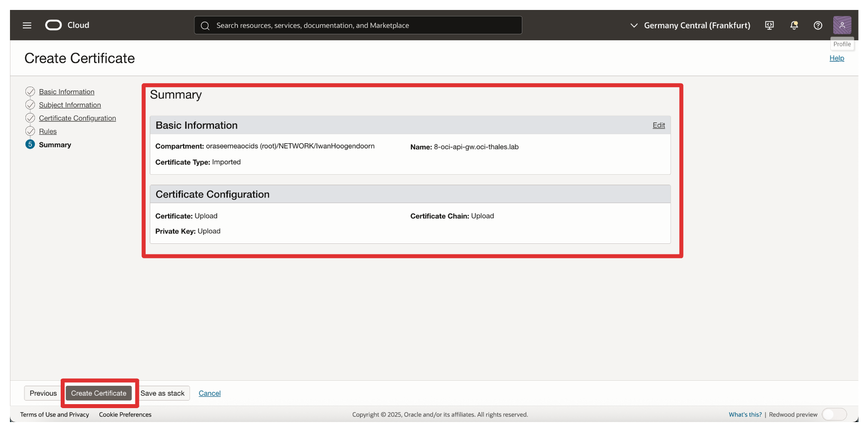This screenshot has width=868, height=432.
Task: Edit the Basic Information section
Action: tap(659, 125)
